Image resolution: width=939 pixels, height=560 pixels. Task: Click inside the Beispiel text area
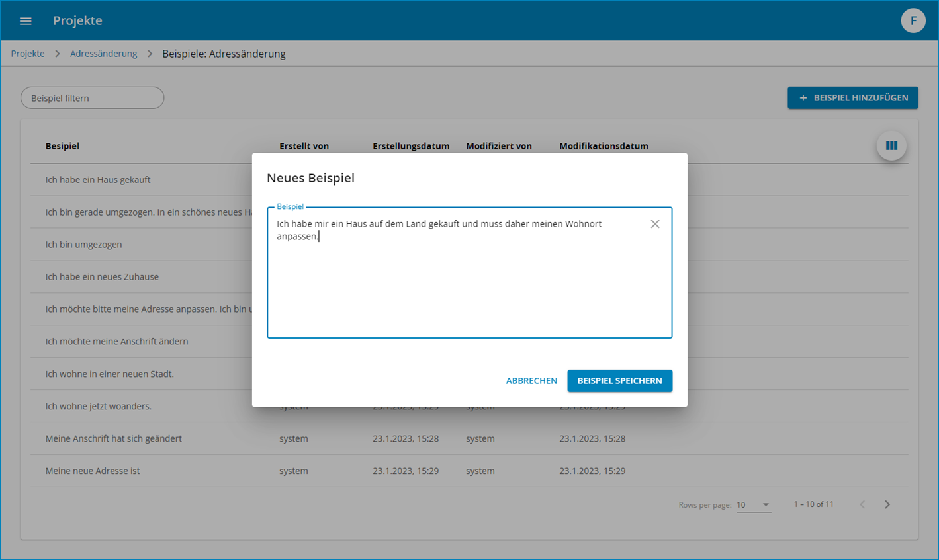[x=469, y=272]
